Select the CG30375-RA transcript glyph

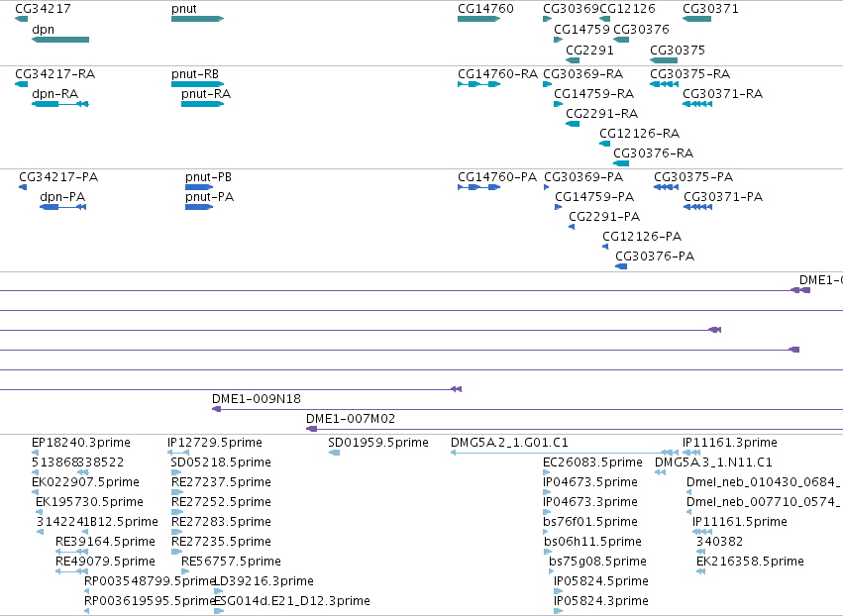[x=664, y=84]
